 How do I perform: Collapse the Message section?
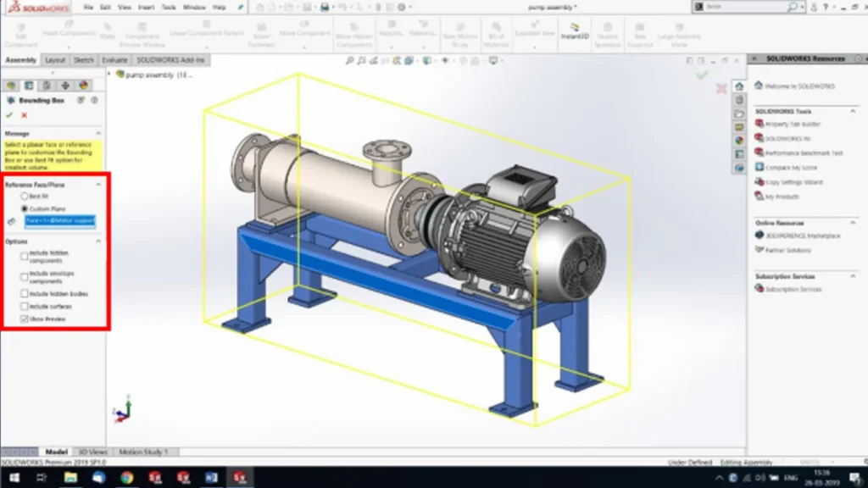click(x=98, y=133)
